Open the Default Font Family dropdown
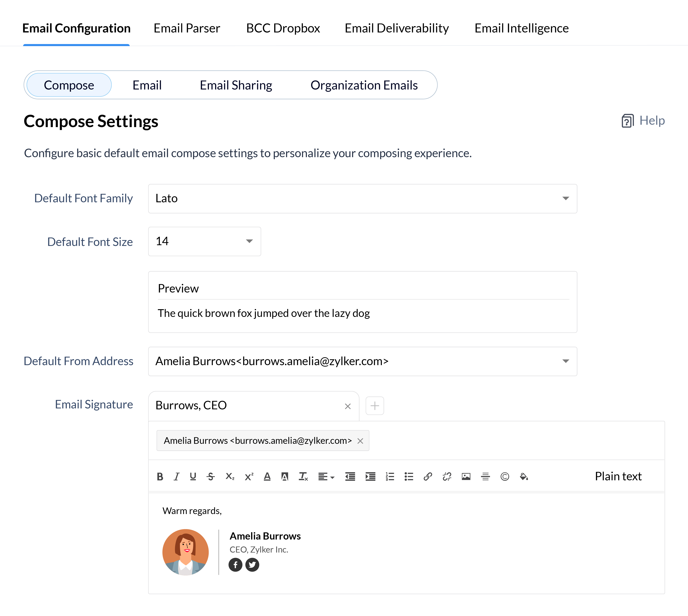This screenshot has height=616, width=688. click(x=362, y=198)
